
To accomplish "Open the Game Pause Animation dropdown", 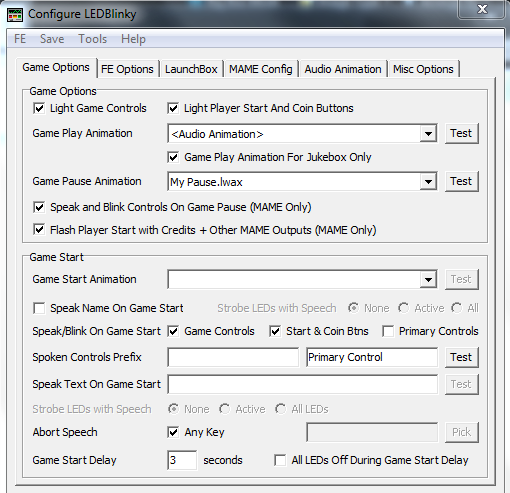I will point(428,182).
